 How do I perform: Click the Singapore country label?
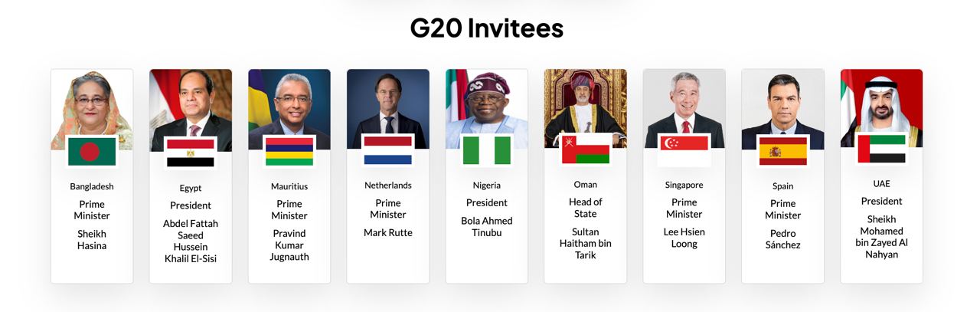[x=684, y=185]
